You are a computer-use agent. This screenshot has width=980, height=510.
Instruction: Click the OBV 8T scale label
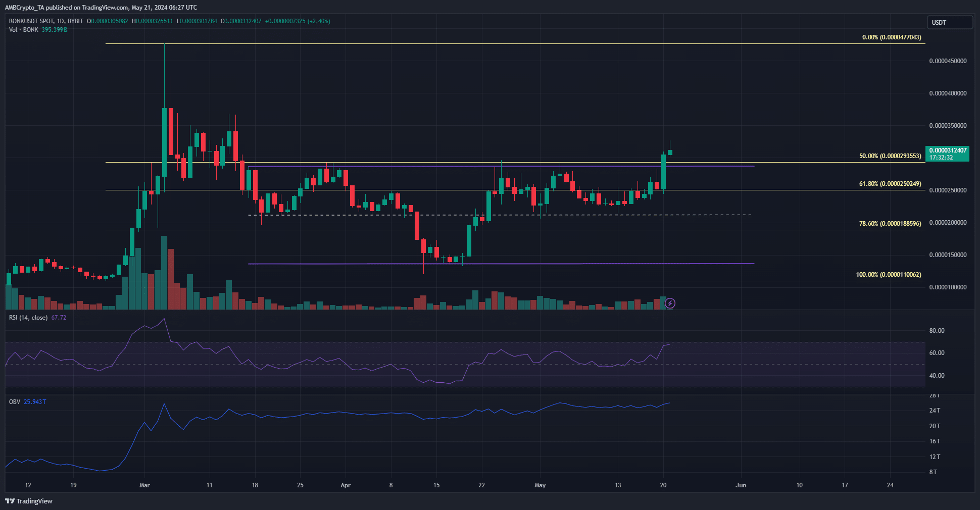point(933,472)
